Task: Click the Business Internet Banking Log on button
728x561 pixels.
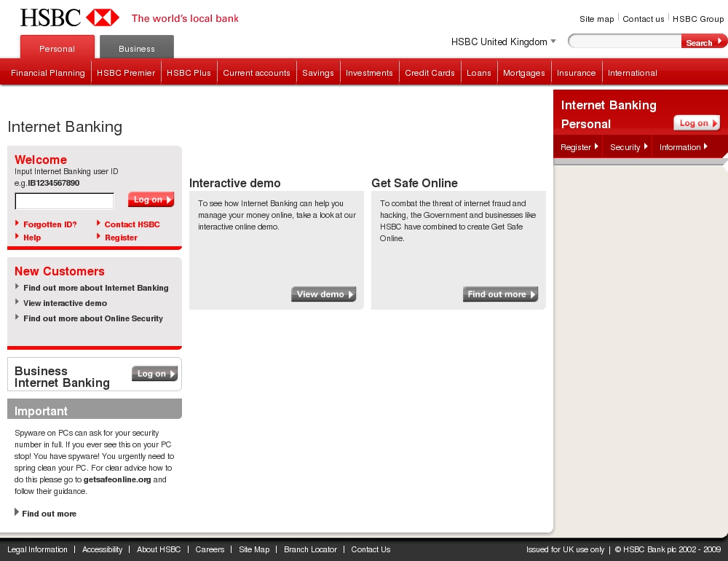Action: 154,374
